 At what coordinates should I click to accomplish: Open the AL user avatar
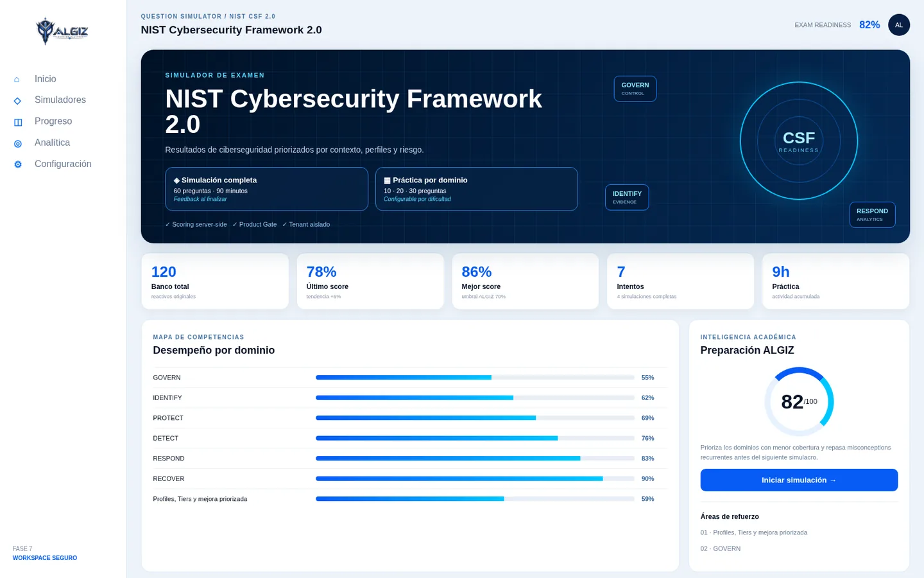899,25
